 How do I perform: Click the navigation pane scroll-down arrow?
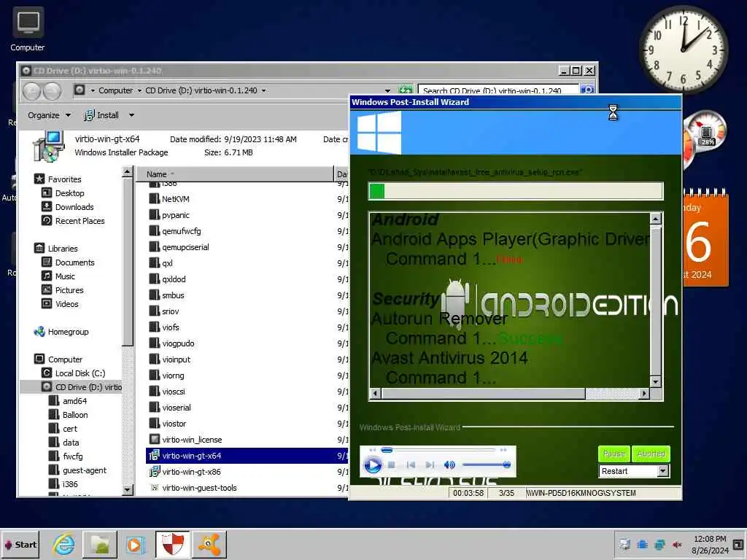pyautogui.click(x=127, y=489)
